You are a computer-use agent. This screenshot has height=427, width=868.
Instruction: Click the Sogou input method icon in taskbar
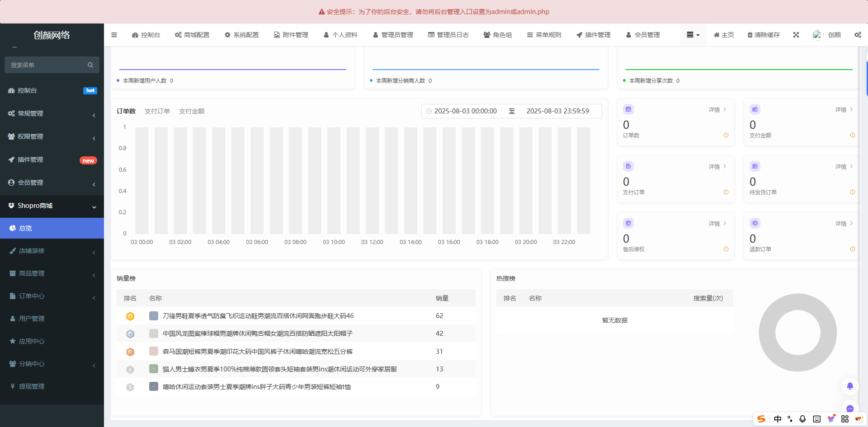tap(761, 419)
